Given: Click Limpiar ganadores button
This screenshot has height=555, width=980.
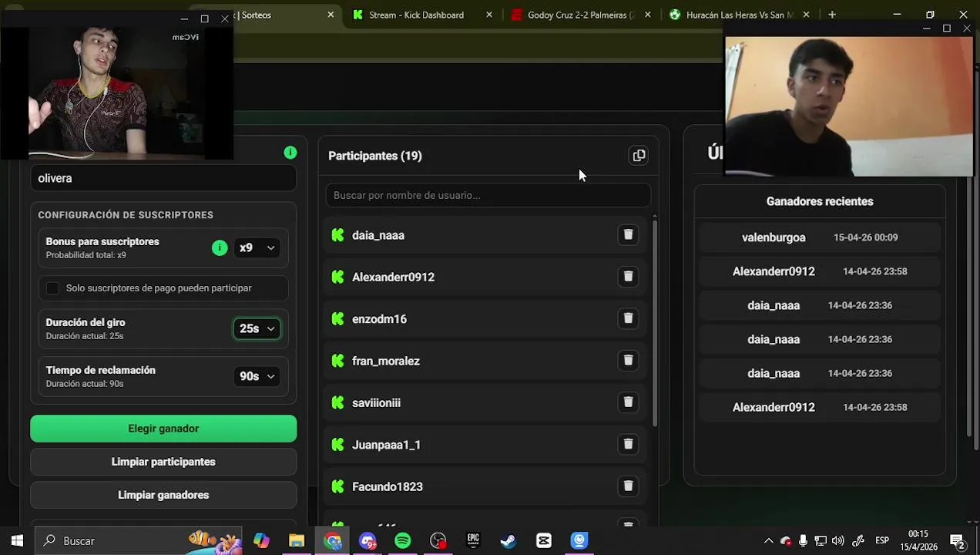Looking at the screenshot, I should pos(163,495).
